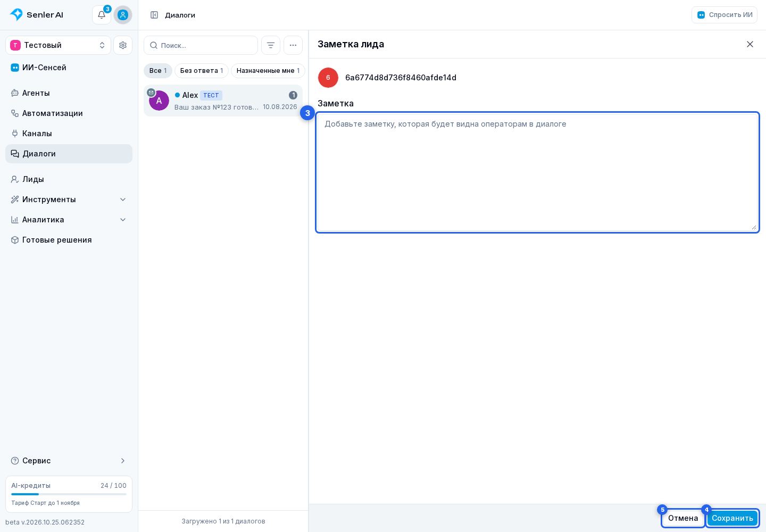The image size is (766, 532).
Task: Select the Без ответа filter tab
Action: (202, 71)
